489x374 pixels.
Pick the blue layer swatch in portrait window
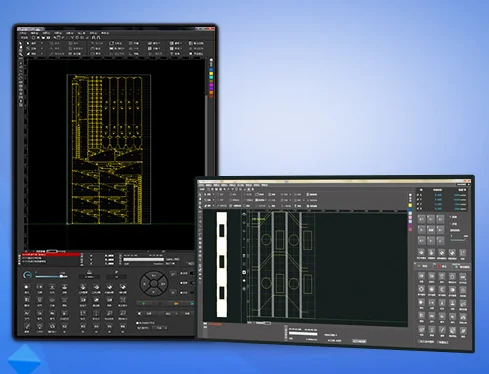pos(211,70)
